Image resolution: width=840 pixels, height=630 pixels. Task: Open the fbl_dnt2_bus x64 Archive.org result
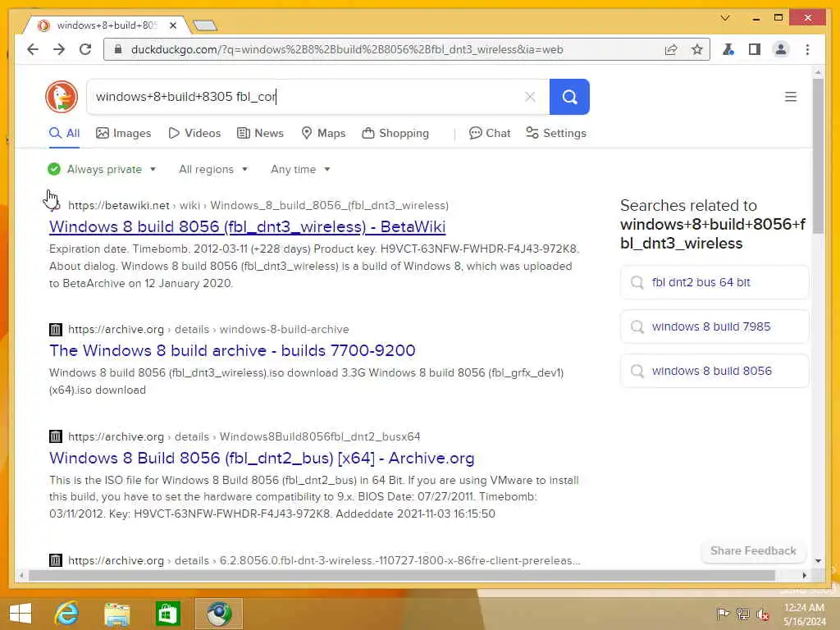click(x=262, y=458)
